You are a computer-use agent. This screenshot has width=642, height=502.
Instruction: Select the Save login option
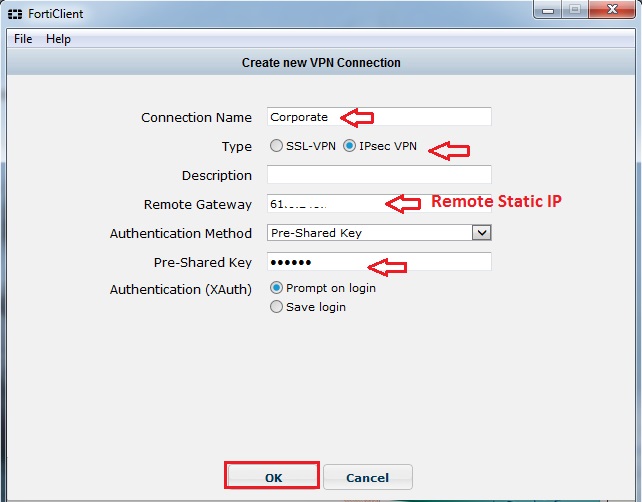click(276, 307)
